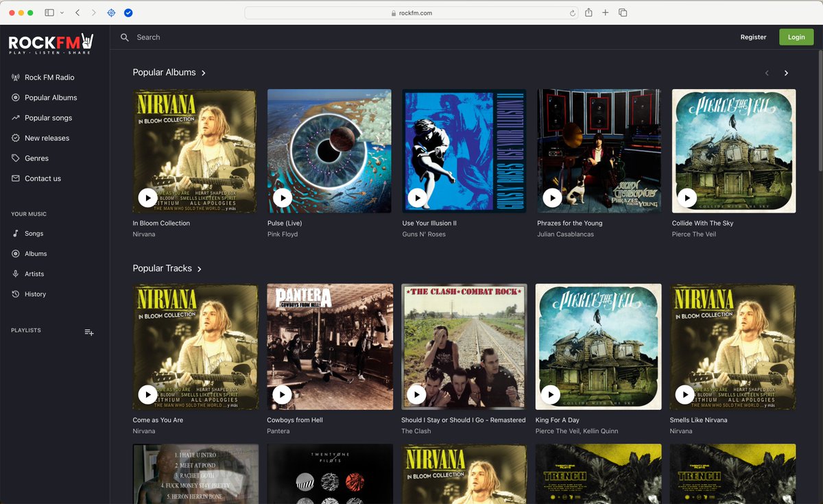Click the Popular Albums heading

pos(164,73)
